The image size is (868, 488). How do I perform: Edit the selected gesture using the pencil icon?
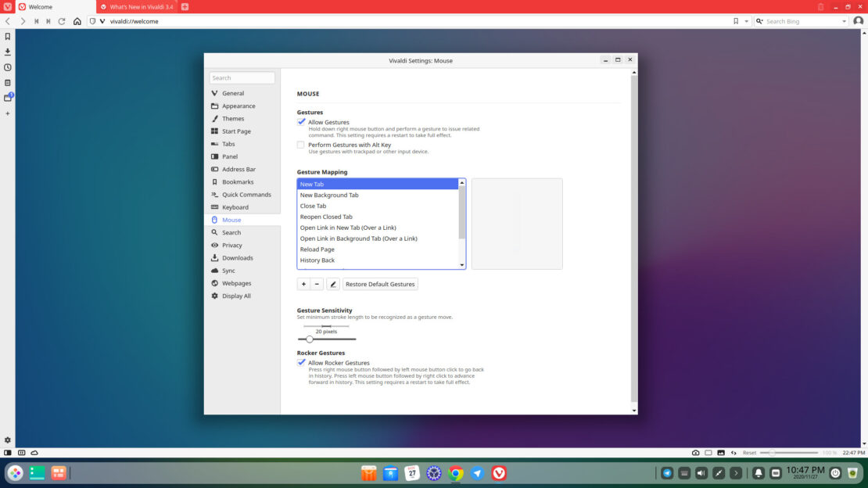pyautogui.click(x=332, y=284)
